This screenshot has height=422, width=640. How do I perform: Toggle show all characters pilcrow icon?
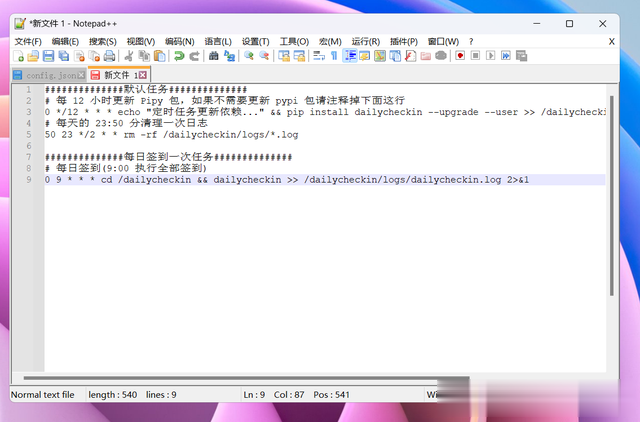tap(334, 56)
